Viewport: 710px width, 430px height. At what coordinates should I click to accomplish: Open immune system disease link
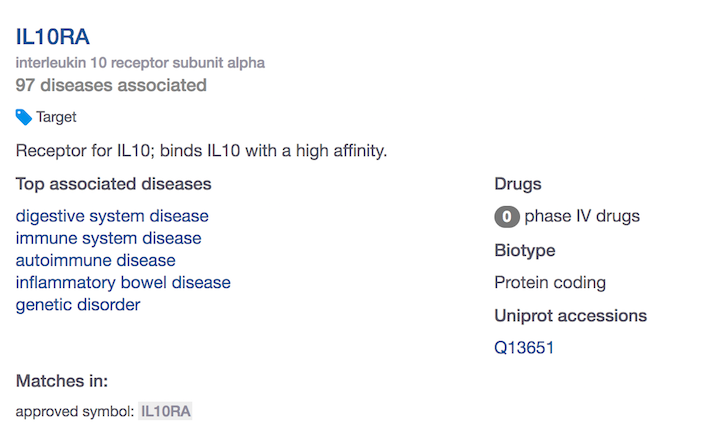[x=108, y=238]
